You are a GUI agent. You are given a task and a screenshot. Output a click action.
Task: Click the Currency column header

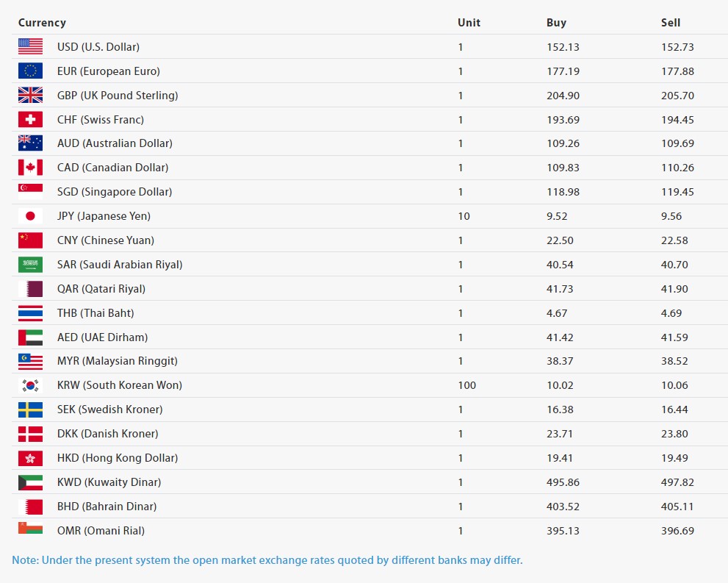pyautogui.click(x=42, y=22)
